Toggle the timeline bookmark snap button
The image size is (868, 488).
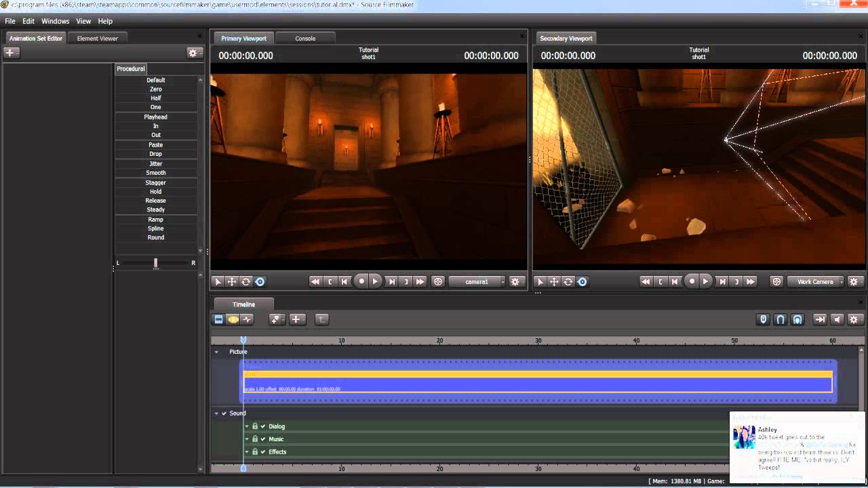tap(764, 319)
